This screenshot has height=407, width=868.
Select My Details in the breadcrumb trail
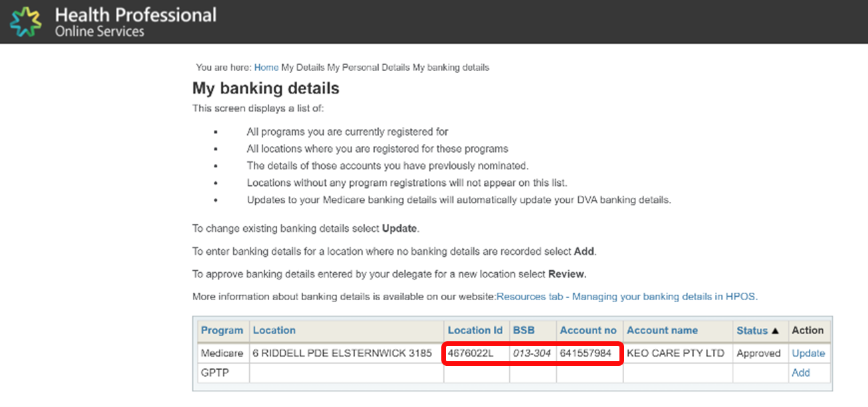[x=302, y=68]
